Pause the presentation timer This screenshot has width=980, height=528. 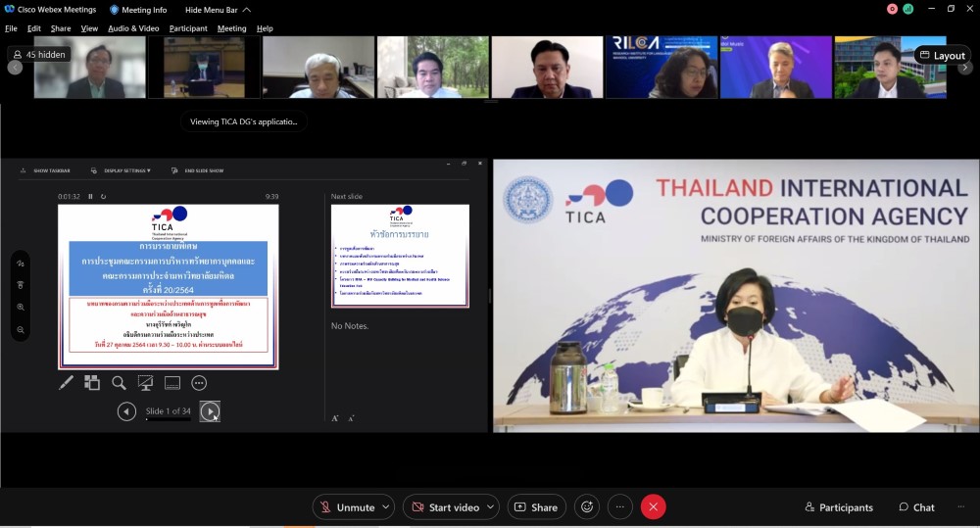[x=90, y=197]
